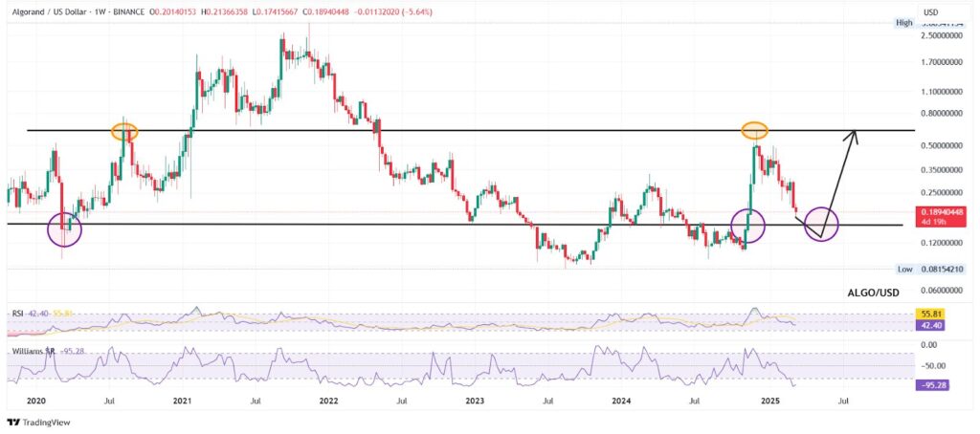The width and height of the screenshot is (980, 434).
Task: Click the 2022 label on time axis
Action: [329, 403]
